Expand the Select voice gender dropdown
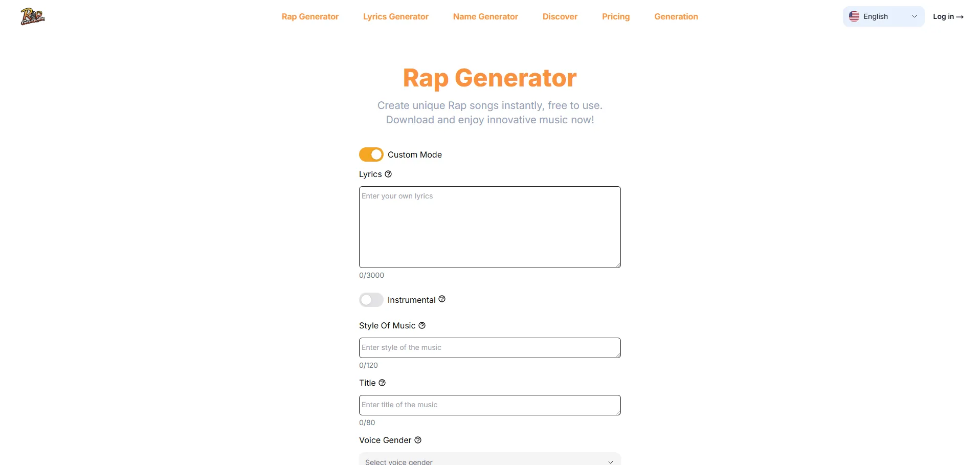Screen dimensions: 980x465 489,460
